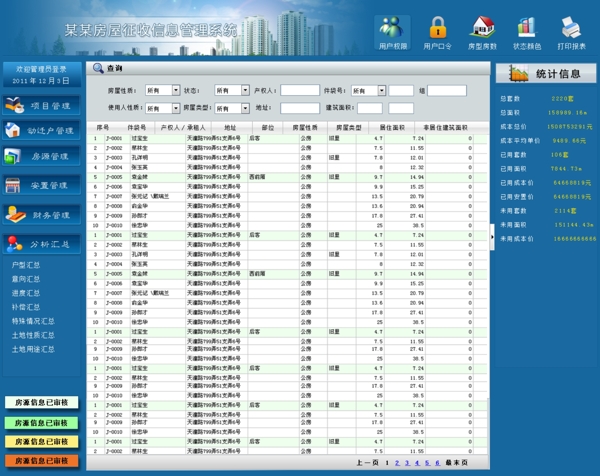The height and width of the screenshot is (476, 600).
Task: Open 分析汇总 in sidebar
Action: pyautogui.click(x=41, y=244)
